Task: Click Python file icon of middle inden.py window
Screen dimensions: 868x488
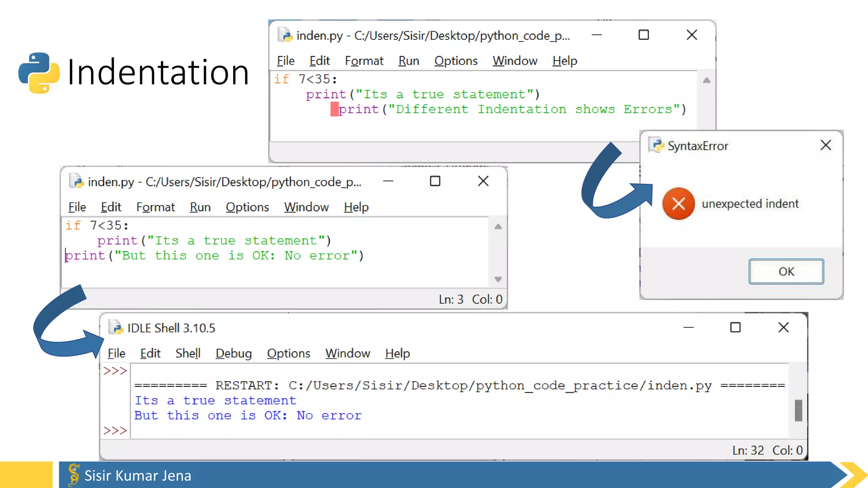Action: (77, 181)
